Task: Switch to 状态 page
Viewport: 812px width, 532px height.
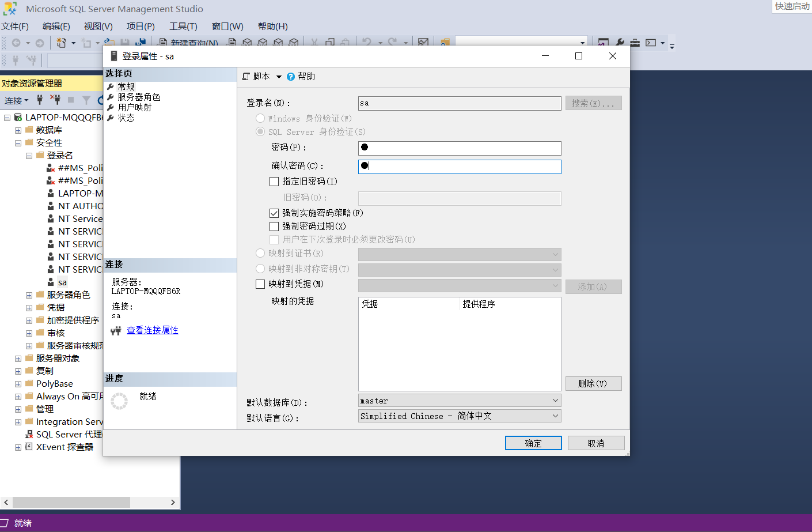Action: 126,118
